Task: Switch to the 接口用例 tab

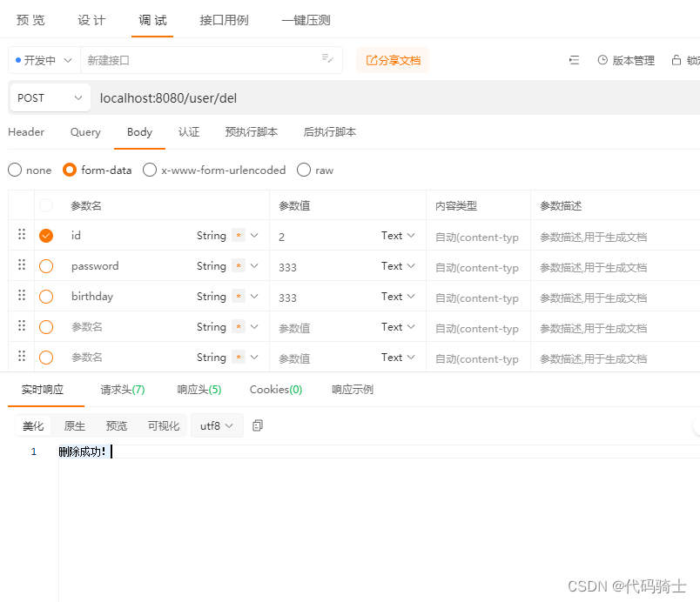Action: (224, 19)
